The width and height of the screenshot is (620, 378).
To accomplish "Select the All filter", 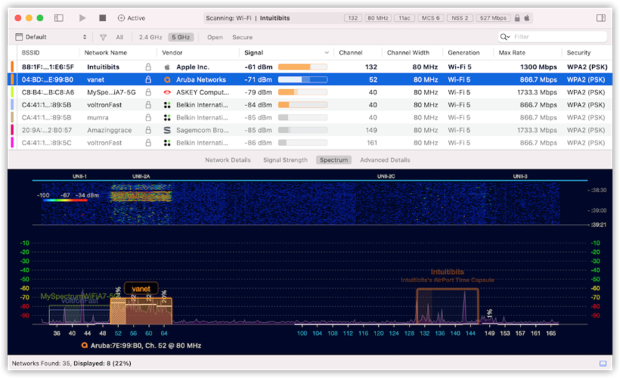I will coord(119,37).
